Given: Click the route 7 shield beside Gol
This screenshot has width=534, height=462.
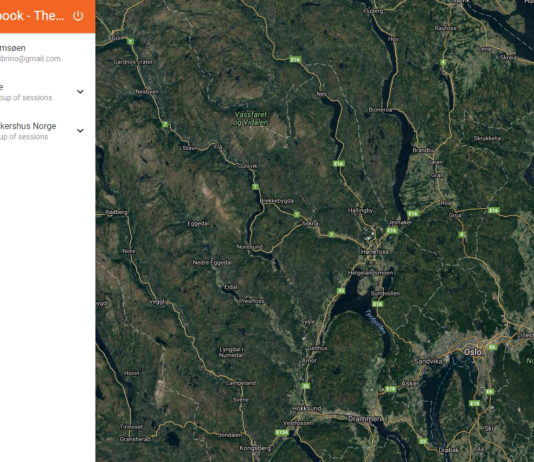Looking at the screenshot, I should 130,42.
